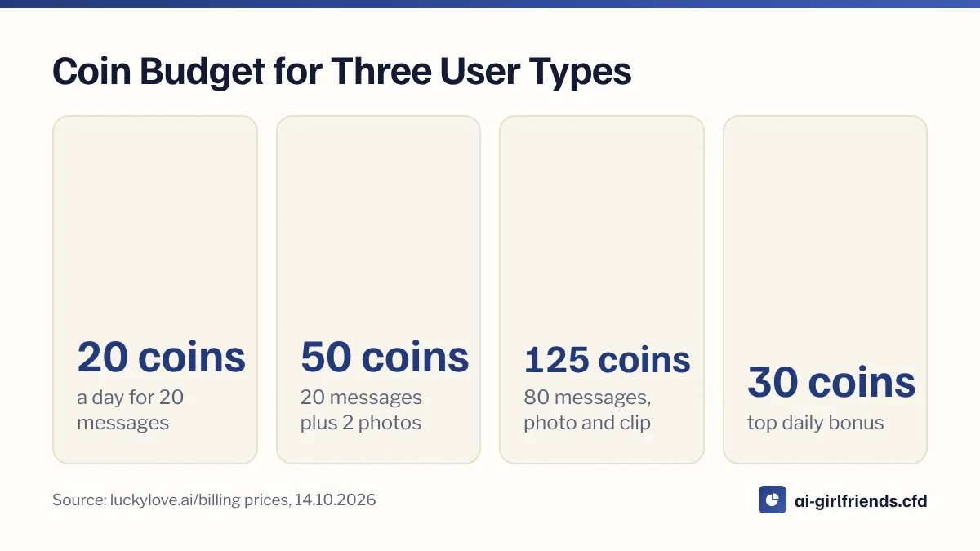Click the date 14.10.2026 in source line
This screenshot has height=551, width=980.
coord(335,500)
